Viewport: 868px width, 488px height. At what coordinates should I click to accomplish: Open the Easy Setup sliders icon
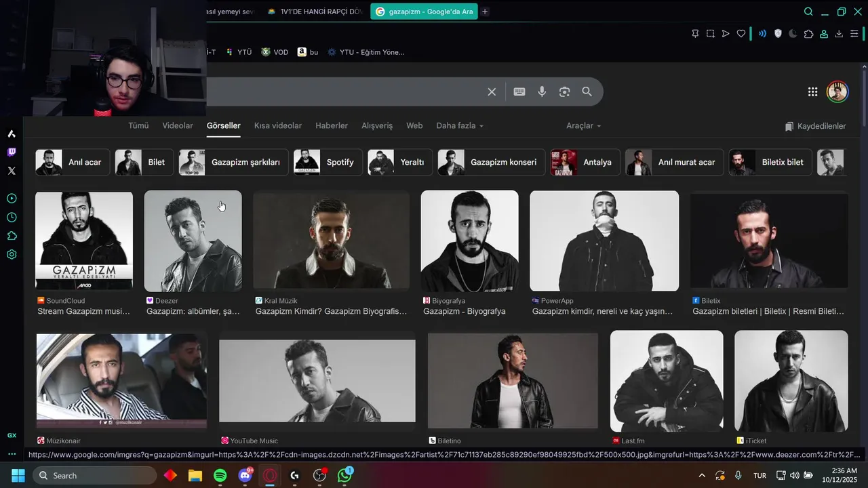pyautogui.click(x=854, y=33)
